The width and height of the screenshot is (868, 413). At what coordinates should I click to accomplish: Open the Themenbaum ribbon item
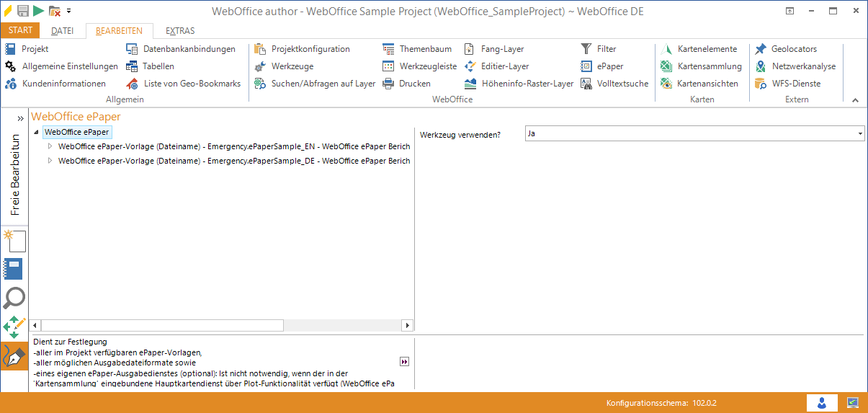click(418, 49)
